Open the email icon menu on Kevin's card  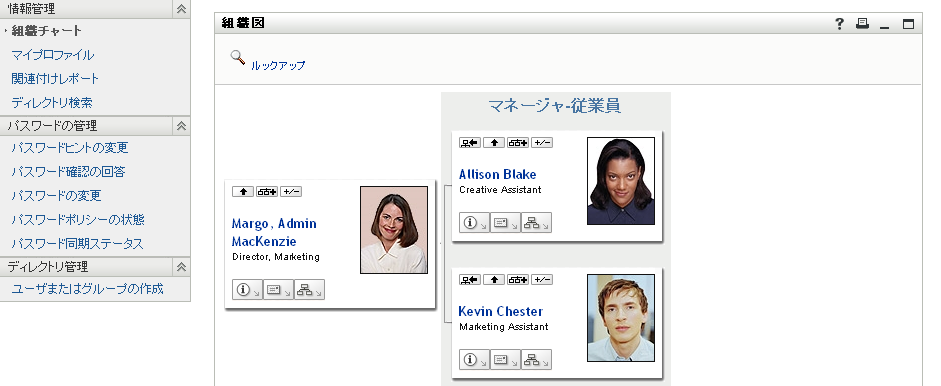coord(505,360)
